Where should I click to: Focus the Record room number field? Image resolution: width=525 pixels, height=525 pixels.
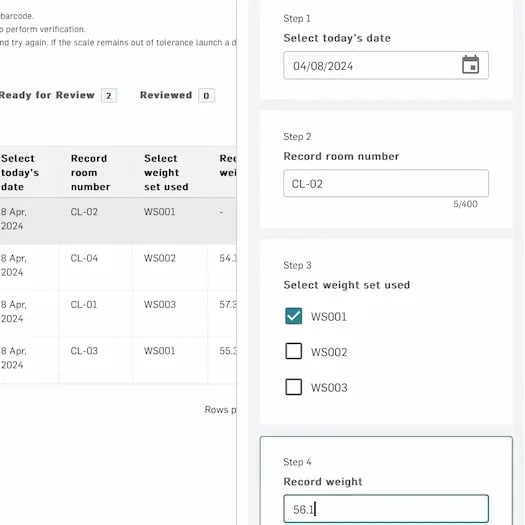(386, 183)
